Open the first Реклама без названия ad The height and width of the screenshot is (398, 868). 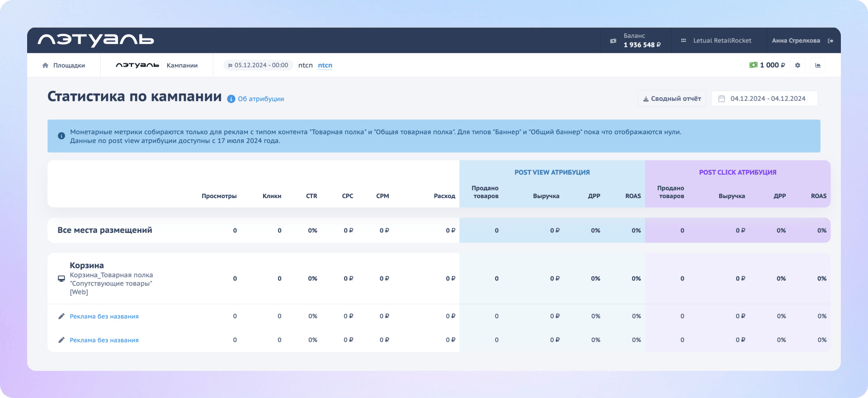[x=104, y=316]
